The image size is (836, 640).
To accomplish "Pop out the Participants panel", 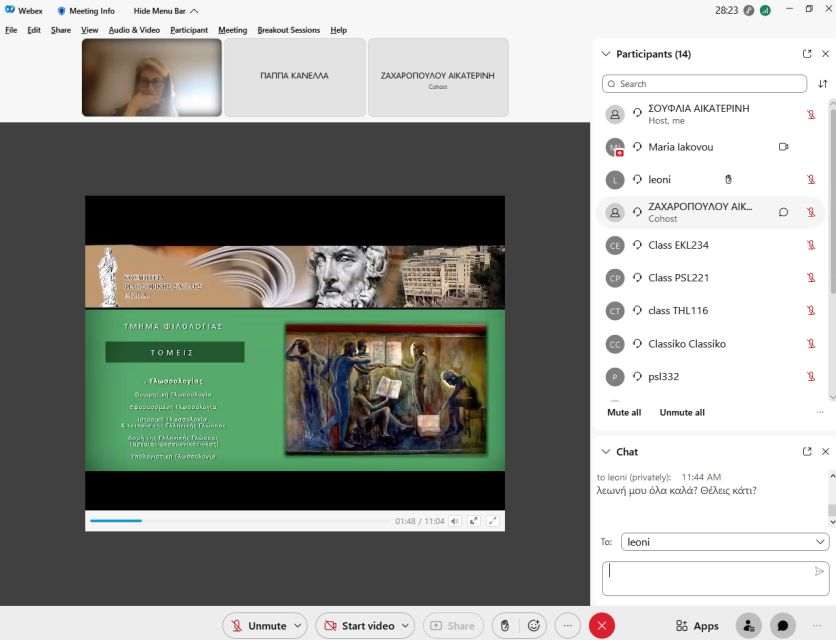I will (807, 54).
